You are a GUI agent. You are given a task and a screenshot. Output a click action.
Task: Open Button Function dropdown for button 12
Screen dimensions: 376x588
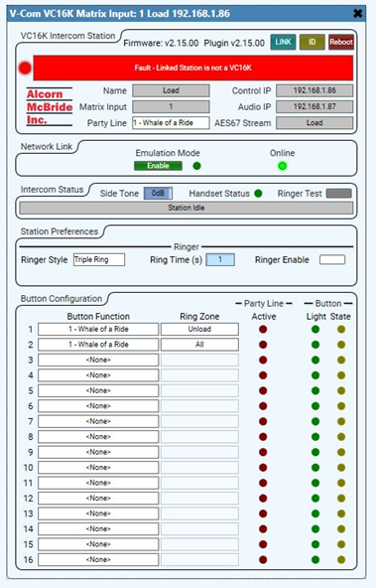click(98, 499)
